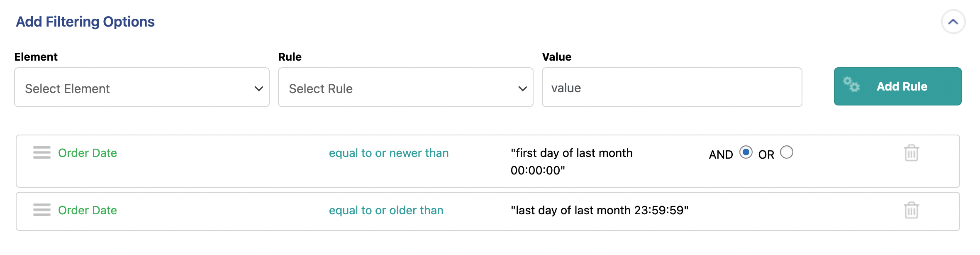Click Order Date in the second rule
The height and width of the screenshot is (255, 980).
click(88, 211)
